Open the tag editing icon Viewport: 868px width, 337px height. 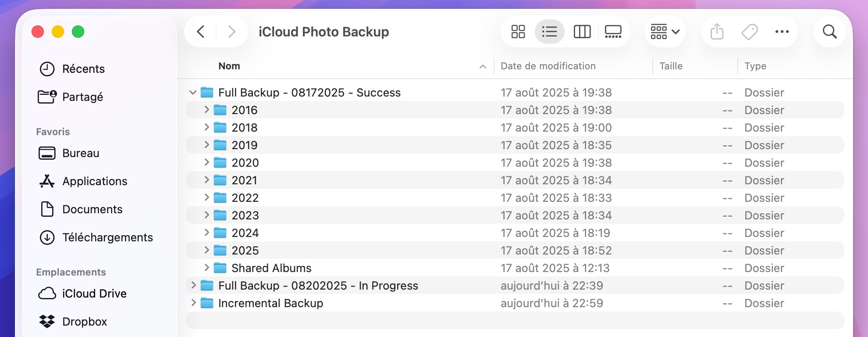749,32
